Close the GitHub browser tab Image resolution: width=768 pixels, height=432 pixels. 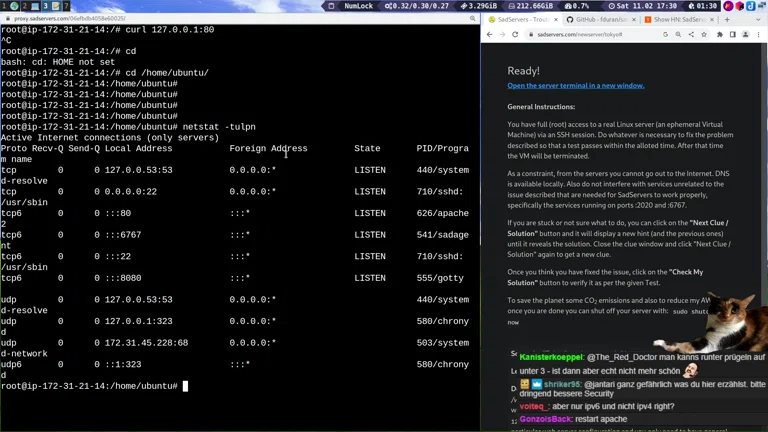[634, 20]
